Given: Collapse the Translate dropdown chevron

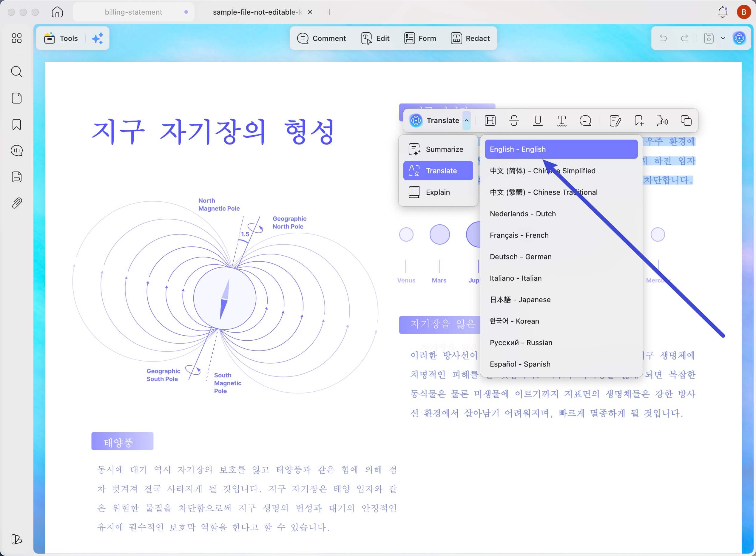Looking at the screenshot, I should pos(467,121).
